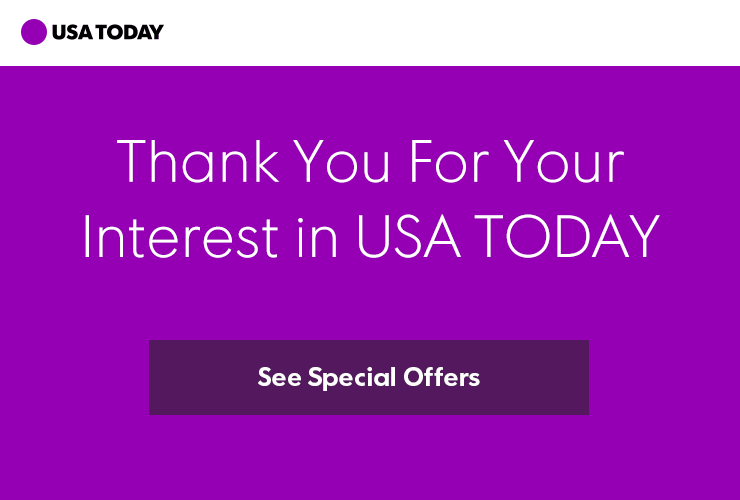Click the USA TODAY wordmark in the header
740x500 pixels.
[x=107, y=32]
